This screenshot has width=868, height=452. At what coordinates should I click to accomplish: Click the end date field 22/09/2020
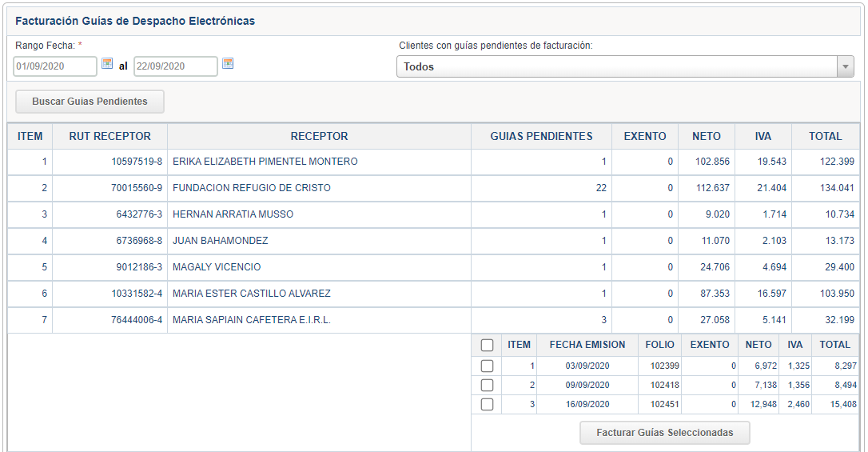175,66
